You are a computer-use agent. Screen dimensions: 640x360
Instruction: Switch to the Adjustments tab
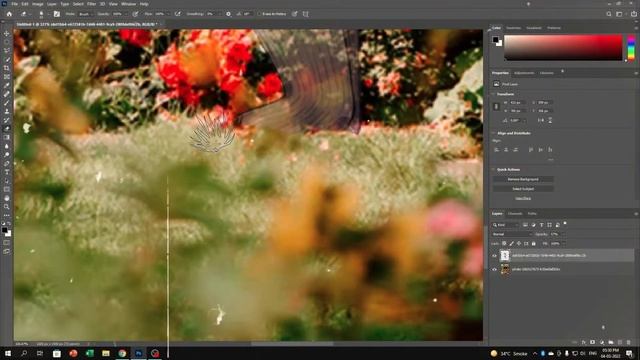click(x=524, y=73)
